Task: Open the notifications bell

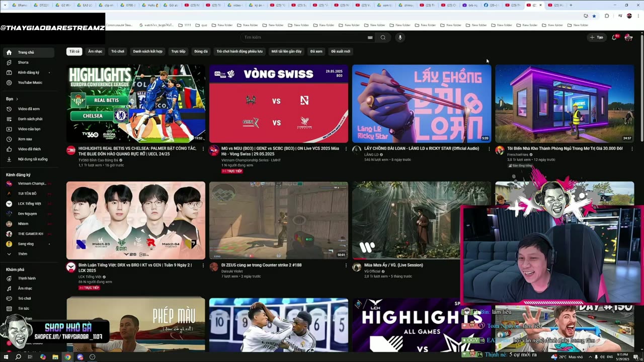Action: pos(614,37)
